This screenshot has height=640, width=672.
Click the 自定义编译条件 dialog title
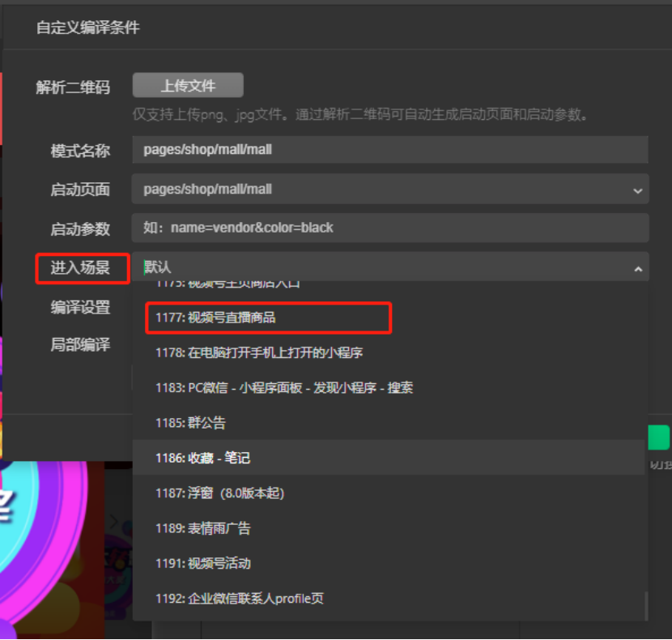(88, 28)
